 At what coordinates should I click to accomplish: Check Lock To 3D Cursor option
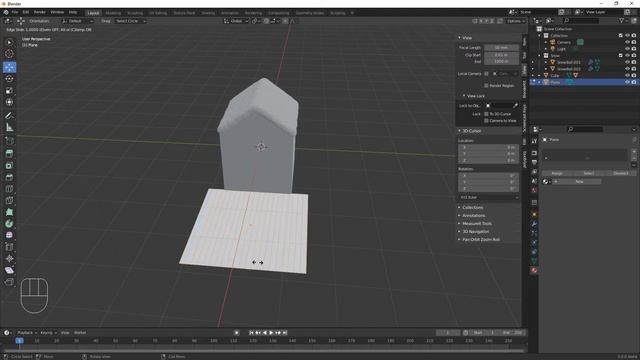click(486, 114)
